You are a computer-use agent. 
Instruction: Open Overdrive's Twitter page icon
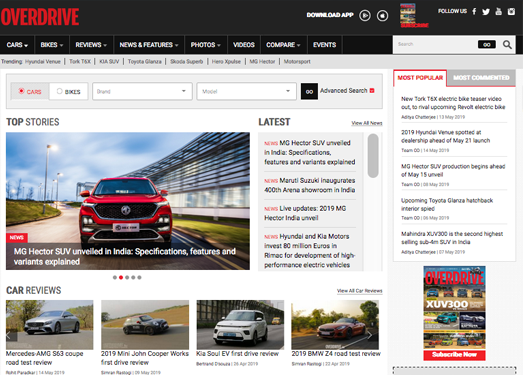486,12
